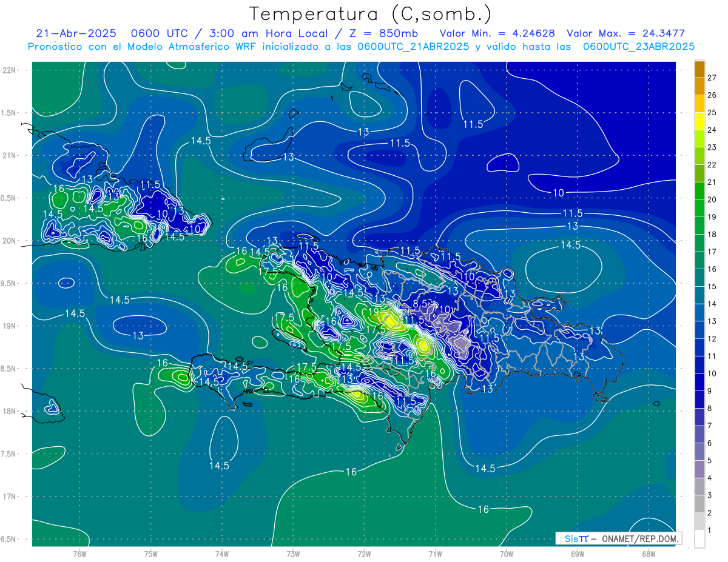Click the "74W" longitude axis label
Screen dimensions: 728x562
pos(221,554)
